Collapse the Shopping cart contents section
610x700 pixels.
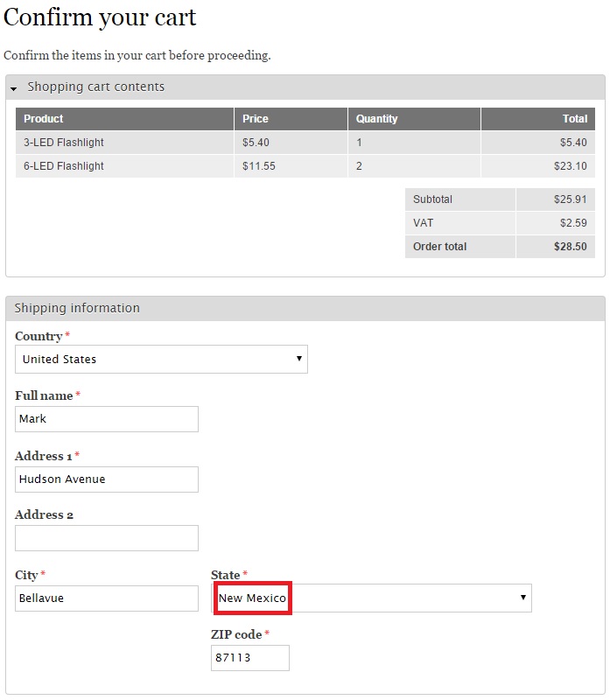click(96, 87)
